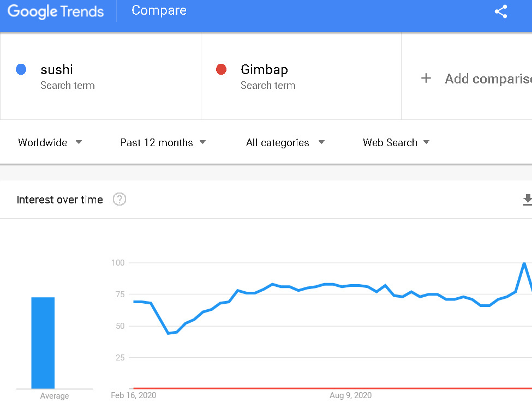
Task: Click the Google Trends logo
Action: point(56,11)
